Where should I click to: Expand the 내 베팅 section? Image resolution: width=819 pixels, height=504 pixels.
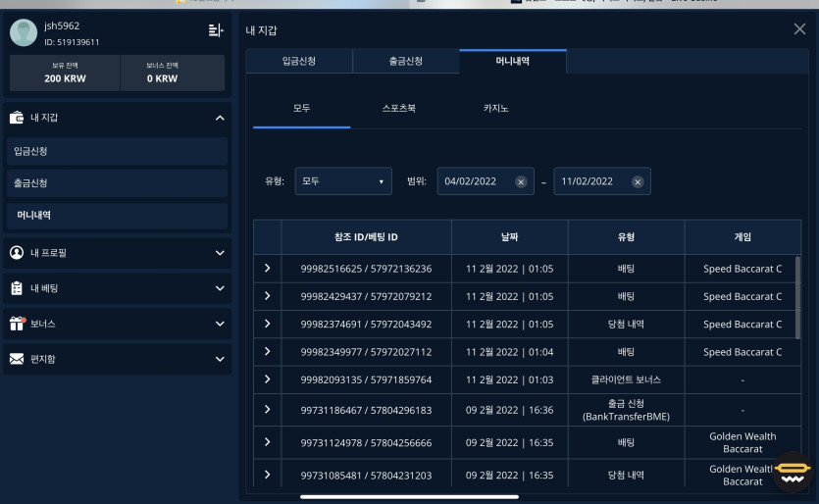click(220, 288)
